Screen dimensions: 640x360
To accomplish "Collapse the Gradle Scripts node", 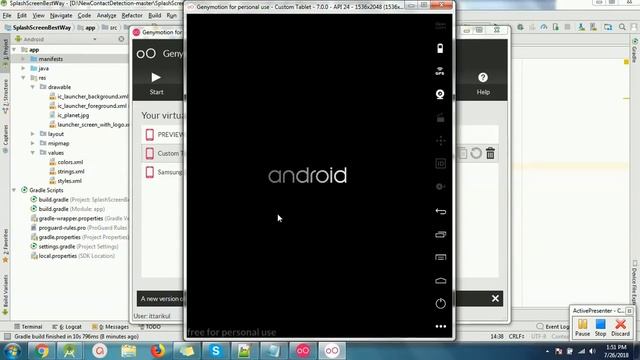I will click(x=14, y=190).
